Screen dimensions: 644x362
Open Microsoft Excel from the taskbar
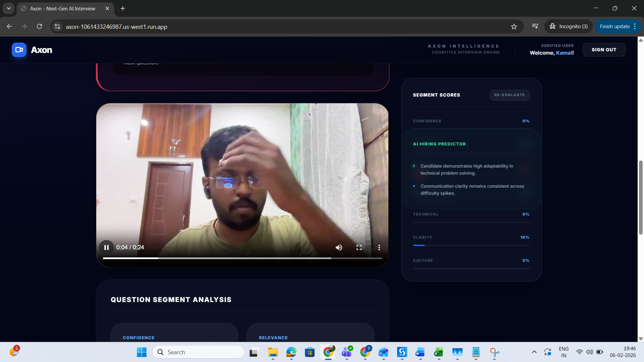pyautogui.click(x=438, y=352)
